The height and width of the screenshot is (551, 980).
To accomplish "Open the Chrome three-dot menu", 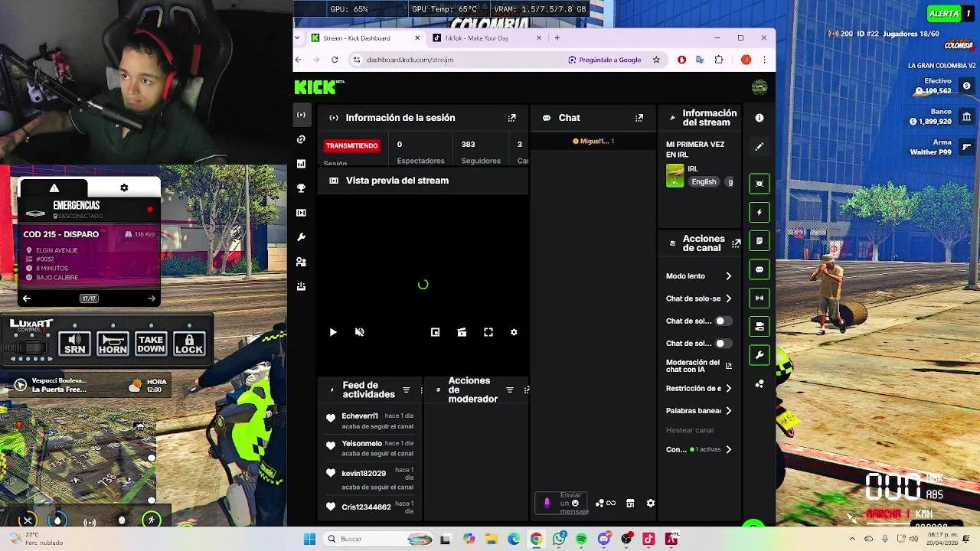I will (764, 60).
